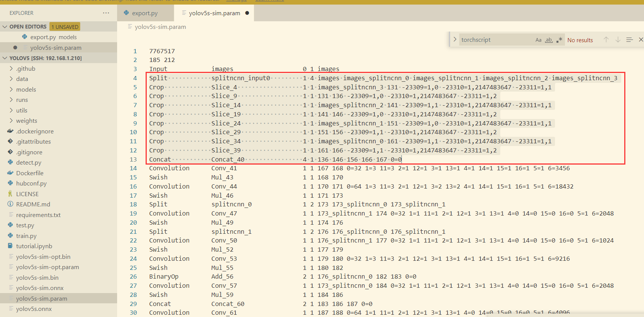Open the LICENSE file
Viewport: 644px width, 317px height.
(59, 194)
